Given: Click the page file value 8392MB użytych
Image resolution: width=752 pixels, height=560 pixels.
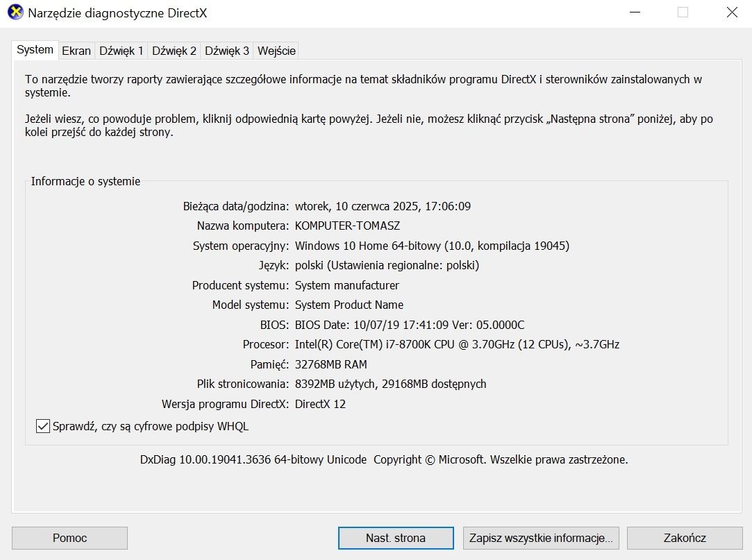Looking at the screenshot, I should (390, 384).
